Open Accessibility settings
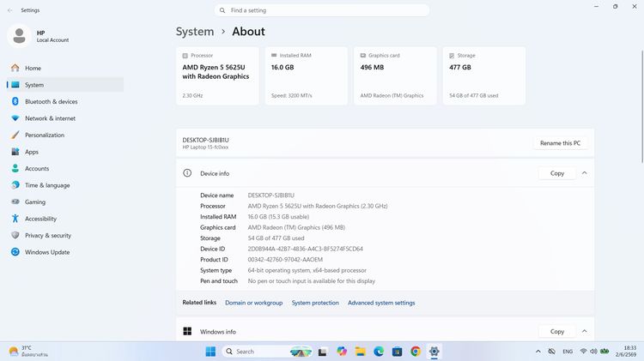Viewport: 644px width, 361px height. tap(65, 219)
